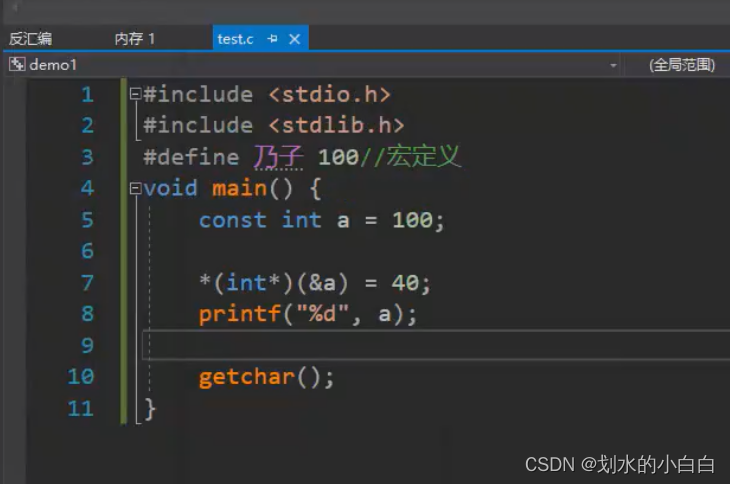
Task: Open the 全局范围 scope dropdown
Action: pos(682,65)
